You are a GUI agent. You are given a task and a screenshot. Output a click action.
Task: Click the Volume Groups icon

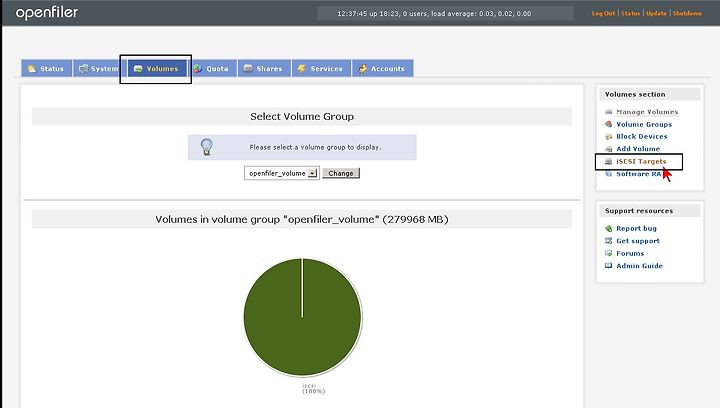(608, 124)
